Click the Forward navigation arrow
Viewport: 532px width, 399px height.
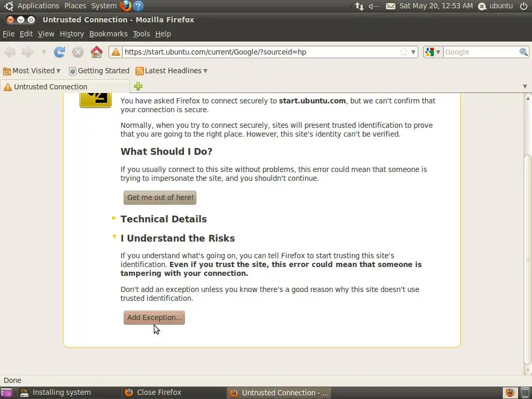[28, 52]
